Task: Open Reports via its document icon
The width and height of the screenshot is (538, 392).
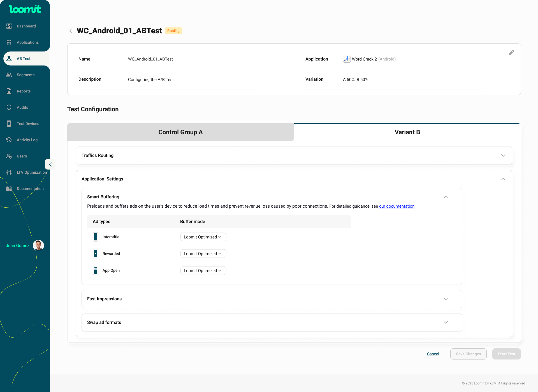Action: click(x=9, y=91)
